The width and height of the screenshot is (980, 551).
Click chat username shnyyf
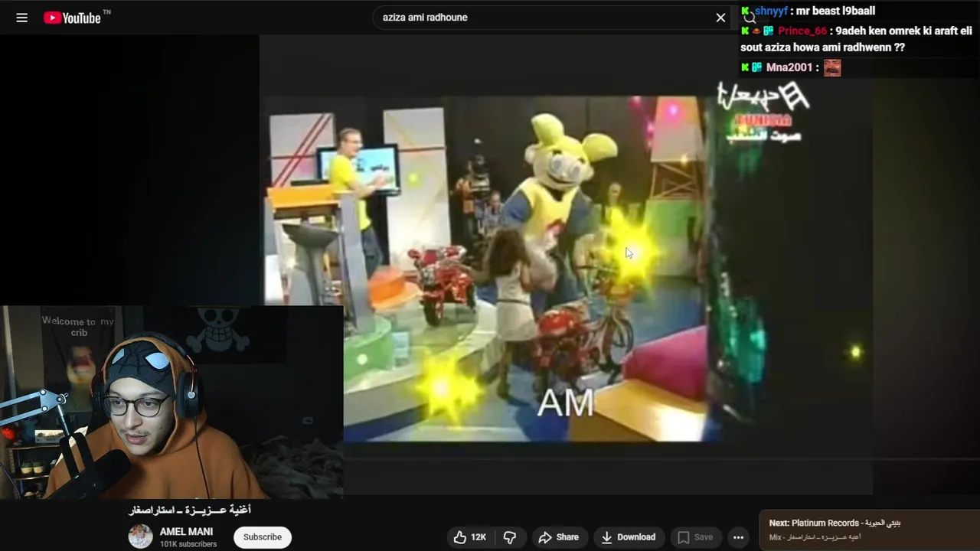pos(771,11)
